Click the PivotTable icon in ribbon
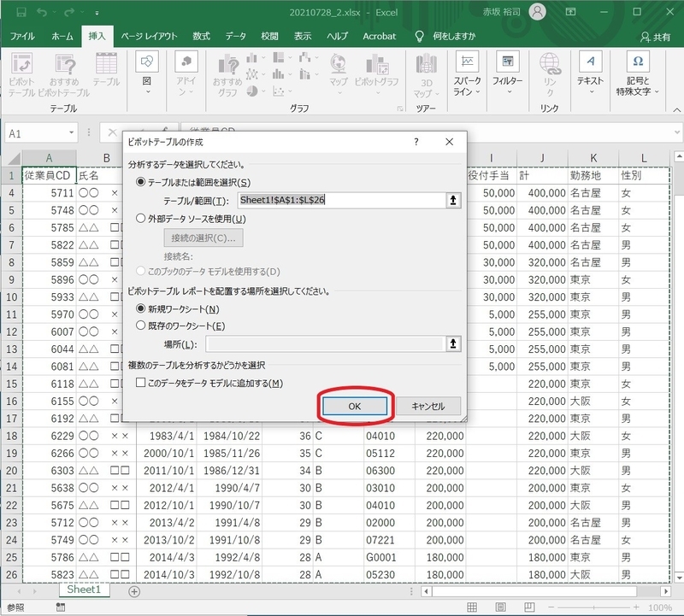 tap(21, 74)
